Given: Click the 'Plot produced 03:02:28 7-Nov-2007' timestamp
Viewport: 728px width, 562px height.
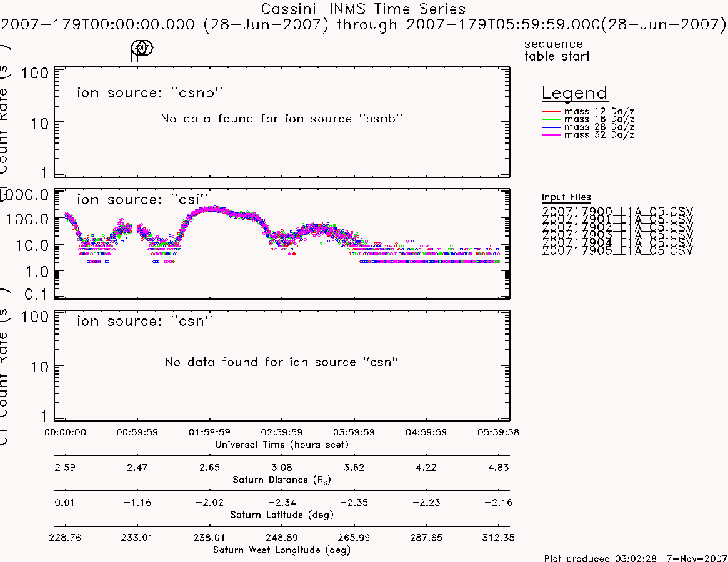Looking at the screenshot, I should (x=635, y=558).
